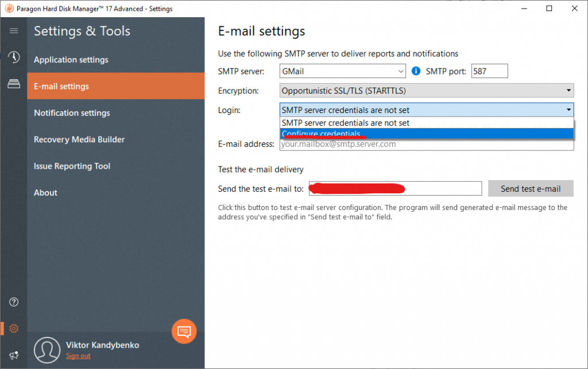Open the orange feedback chat bubble
The height and width of the screenshot is (369, 588).
[x=184, y=331]
